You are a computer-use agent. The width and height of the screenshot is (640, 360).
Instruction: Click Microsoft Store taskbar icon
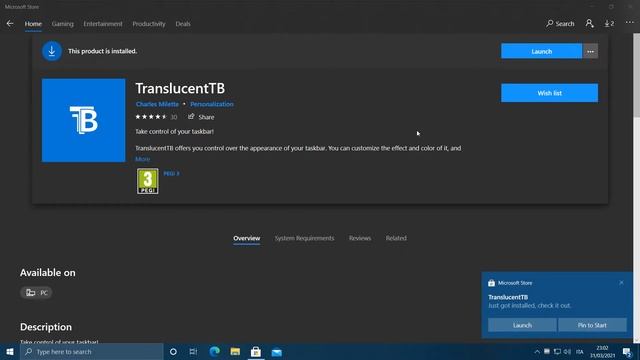coord(256,351)
